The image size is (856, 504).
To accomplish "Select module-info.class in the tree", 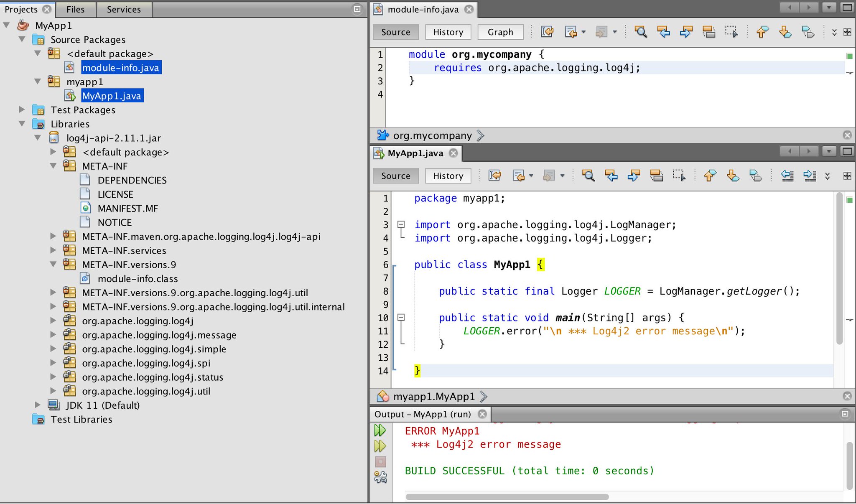I will [x=138, y=279].
